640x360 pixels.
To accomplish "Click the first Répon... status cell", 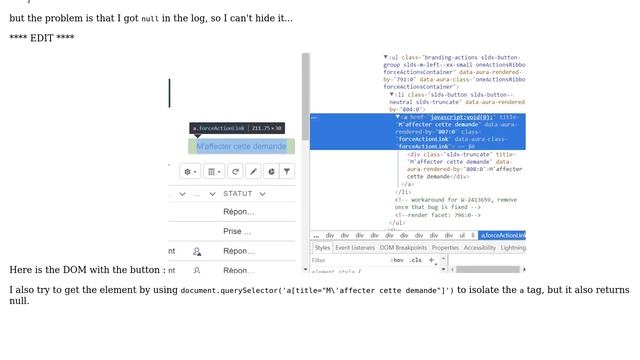I will [238, 212].
